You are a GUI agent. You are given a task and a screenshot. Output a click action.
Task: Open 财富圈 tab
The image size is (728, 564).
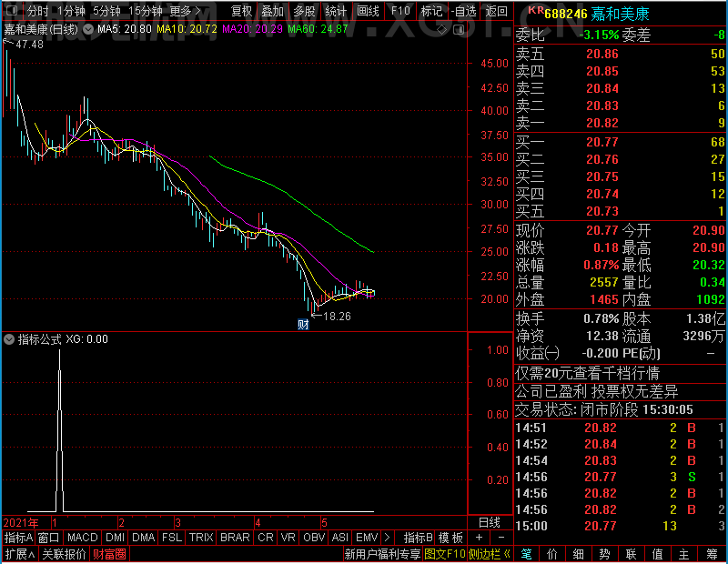tap(109, 554)
